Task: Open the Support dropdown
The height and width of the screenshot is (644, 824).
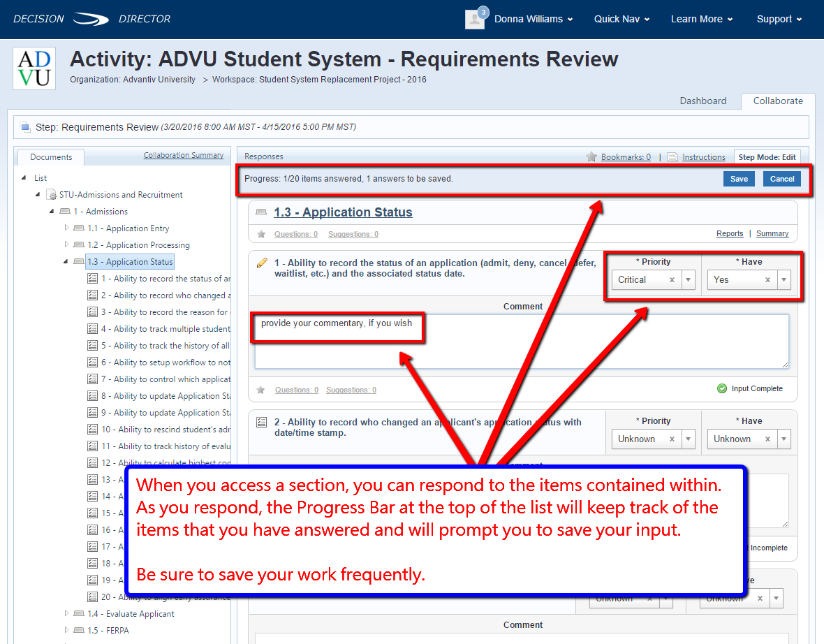Action: (x=779, y=19)
